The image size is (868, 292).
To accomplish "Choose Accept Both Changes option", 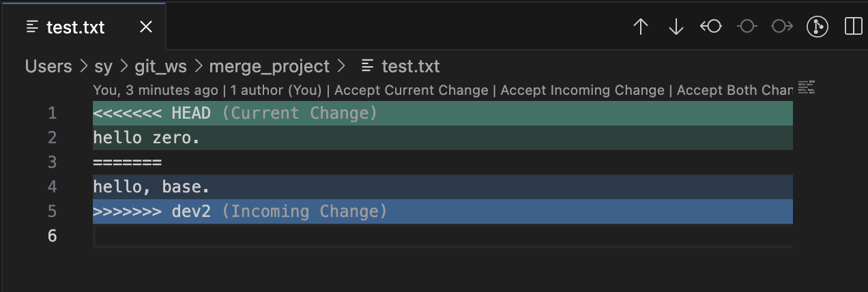I will (x=734, y=90).
